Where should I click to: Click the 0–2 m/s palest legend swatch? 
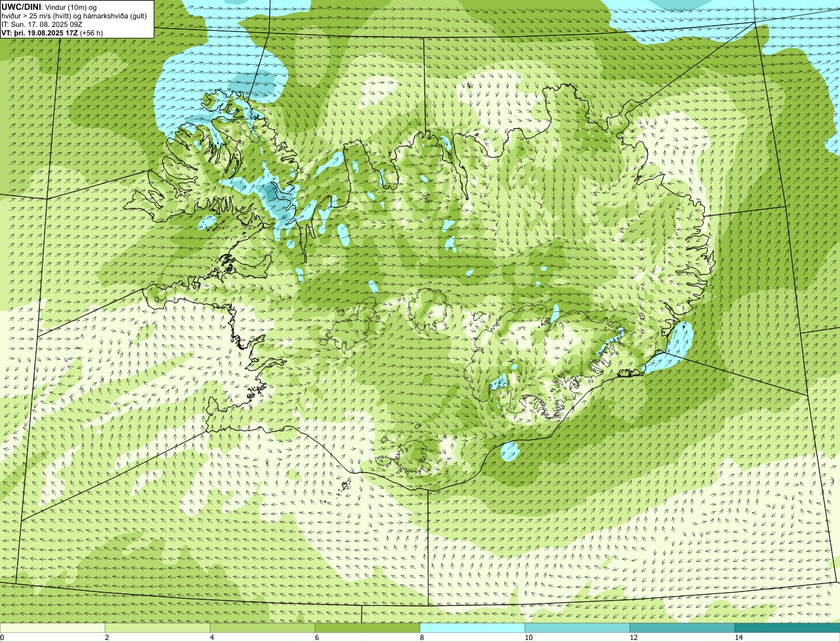click(52, 628)
